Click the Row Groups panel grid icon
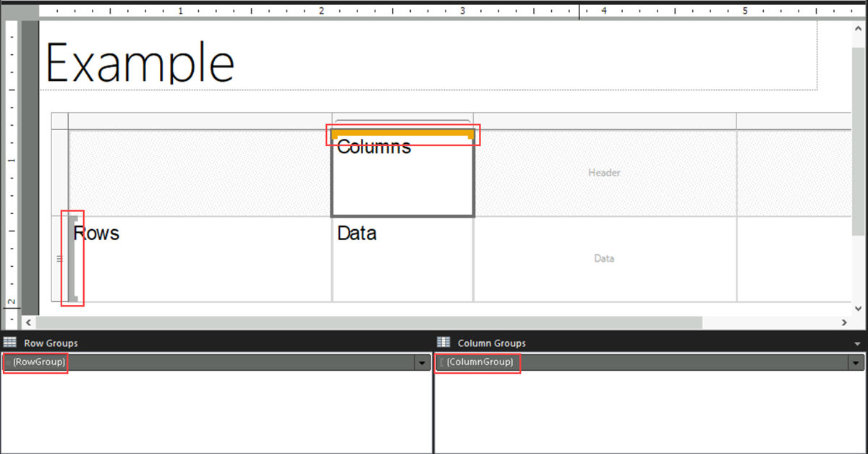Screen dimensions: 868x454 pos(10,341)
